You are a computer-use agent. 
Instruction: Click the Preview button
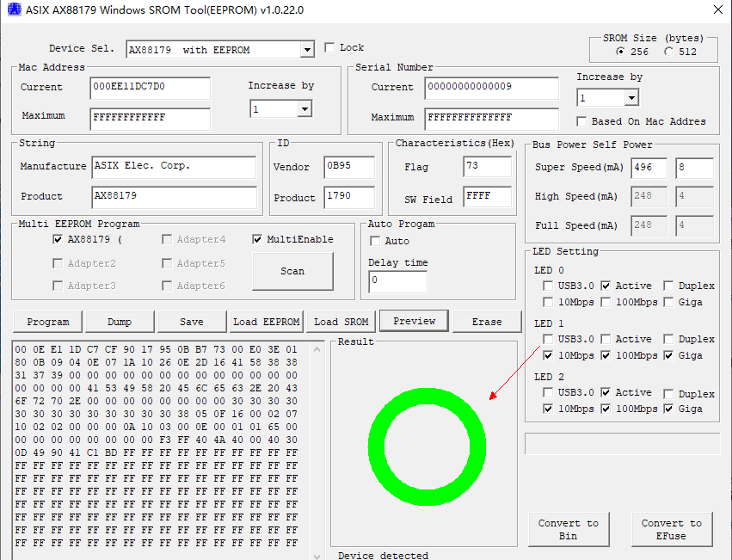[414, 321]
